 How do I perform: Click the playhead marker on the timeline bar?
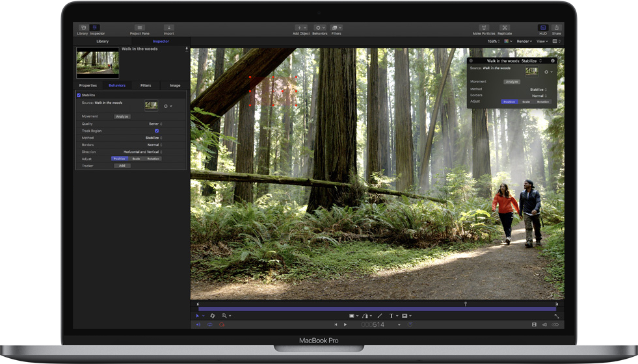pyautogui.click(x=466, y=304)
